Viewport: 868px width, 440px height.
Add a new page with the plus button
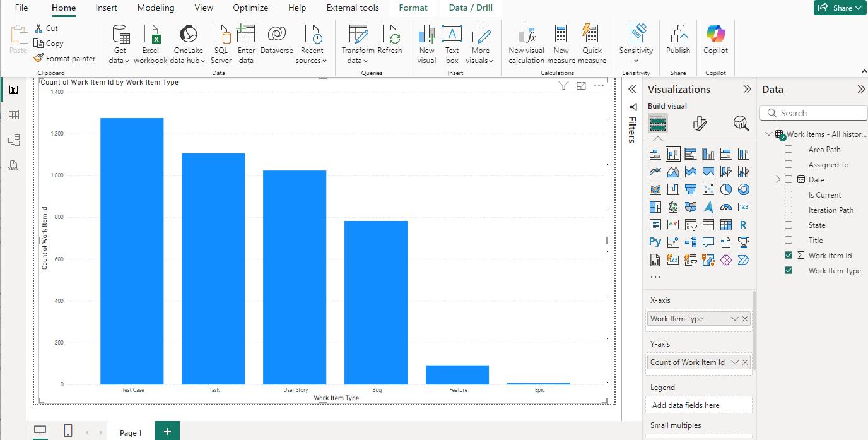[167, 432]
